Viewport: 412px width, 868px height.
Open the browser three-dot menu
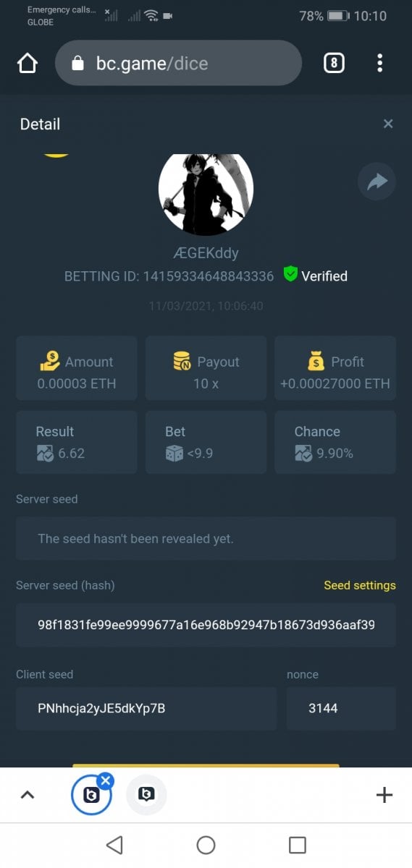coord(379,63)
